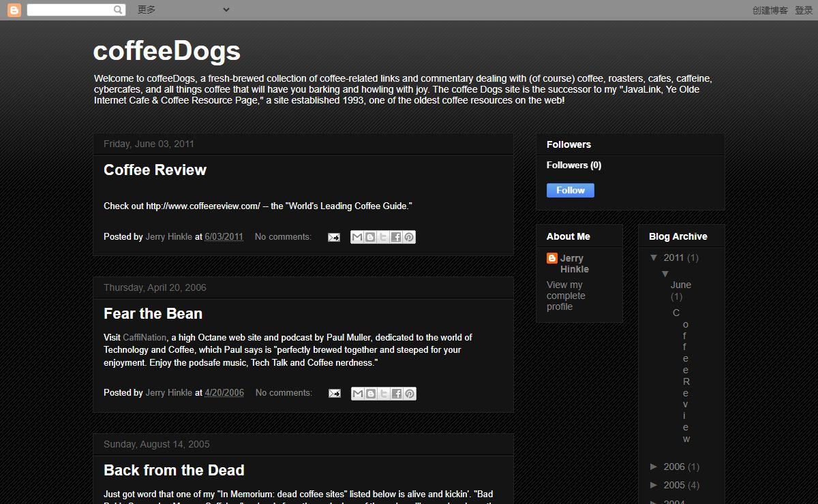Click the blue Follow button
The height and width of the screenshot is (504, 818).
571,191
